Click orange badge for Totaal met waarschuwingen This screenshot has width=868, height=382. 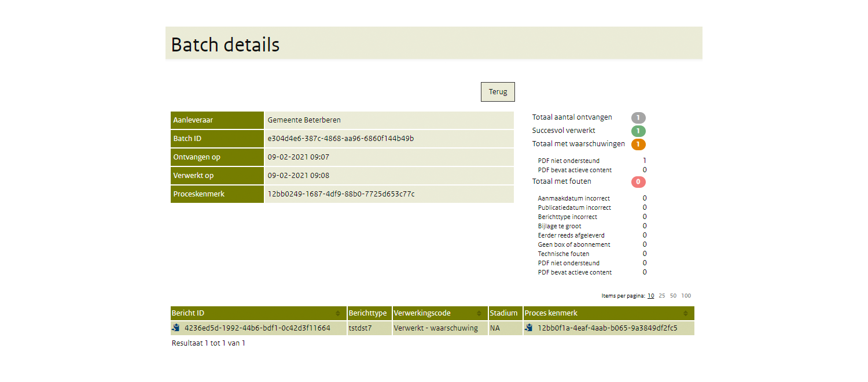point(638,144)
